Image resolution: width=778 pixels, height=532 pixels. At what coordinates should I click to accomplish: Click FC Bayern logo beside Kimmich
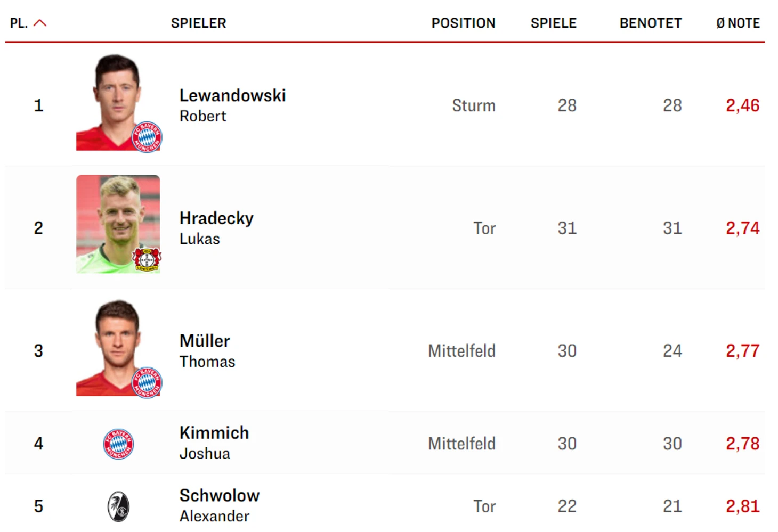click(118, 444)
